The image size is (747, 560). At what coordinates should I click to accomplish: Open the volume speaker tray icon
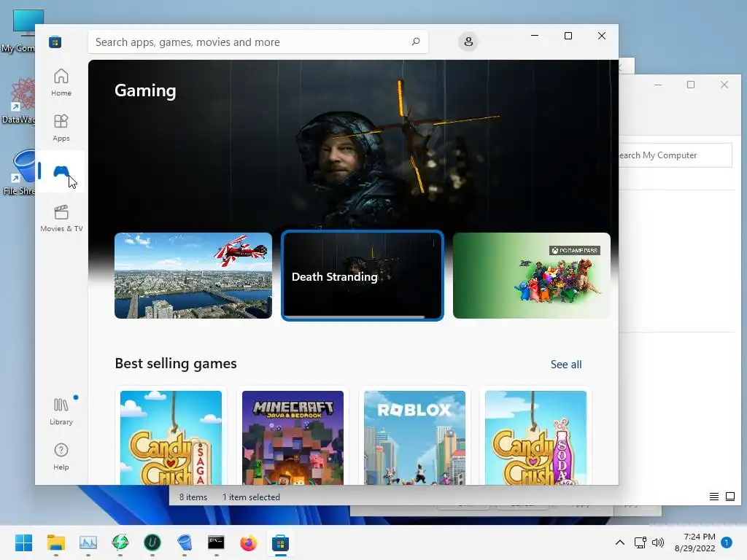[x=658, y=542]
